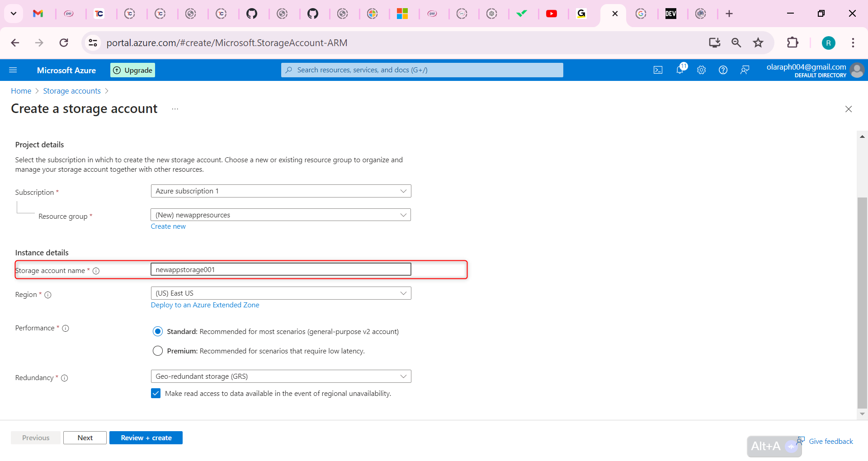The height and width of the screenshot is (461, 868).
Task: Open the ellipsis menu beside the page title
Action: coord(175,109)
